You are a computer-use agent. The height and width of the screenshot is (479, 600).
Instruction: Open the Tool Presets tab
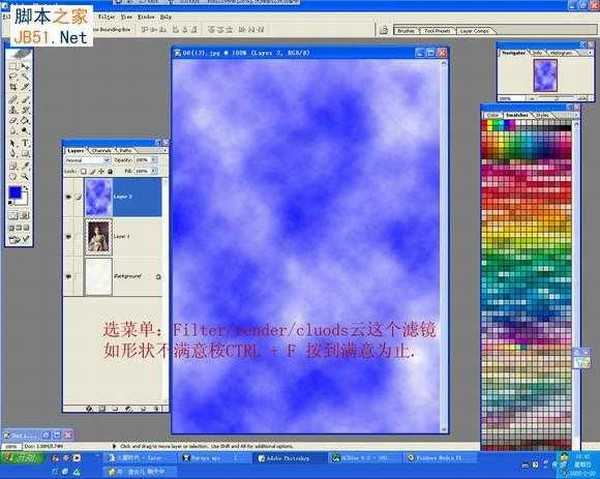coord(437,30)
